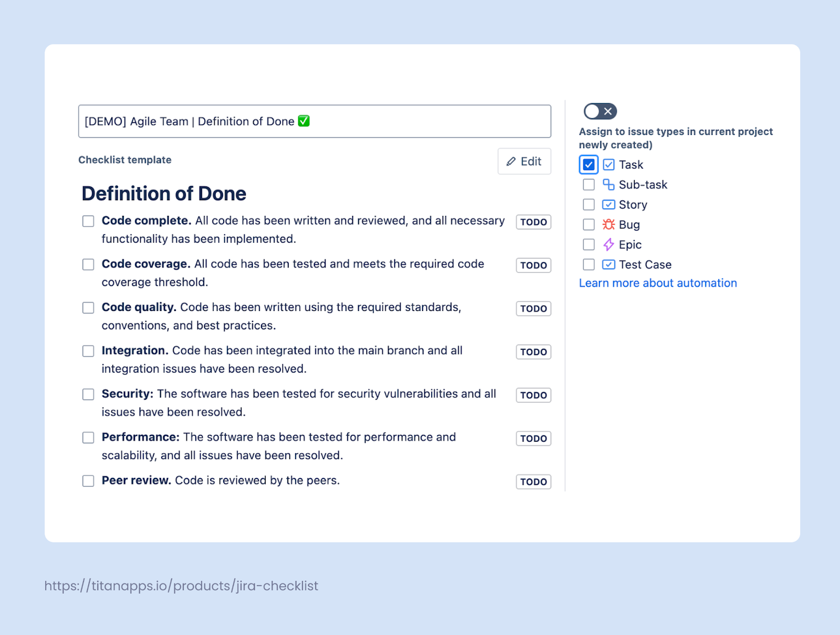Image resolution: width=840 pixels, height=635 pixels.
Task: Click the Bug issue type icon
Action: [x=608, y=224]
